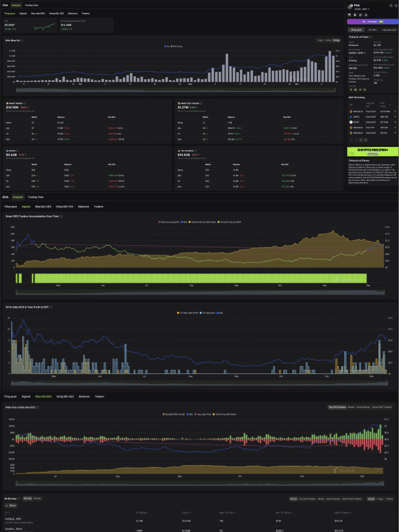This screenshot has height=532, width=399.
Task: Click the Bộ lọc filter button
Action: (11, 506)
